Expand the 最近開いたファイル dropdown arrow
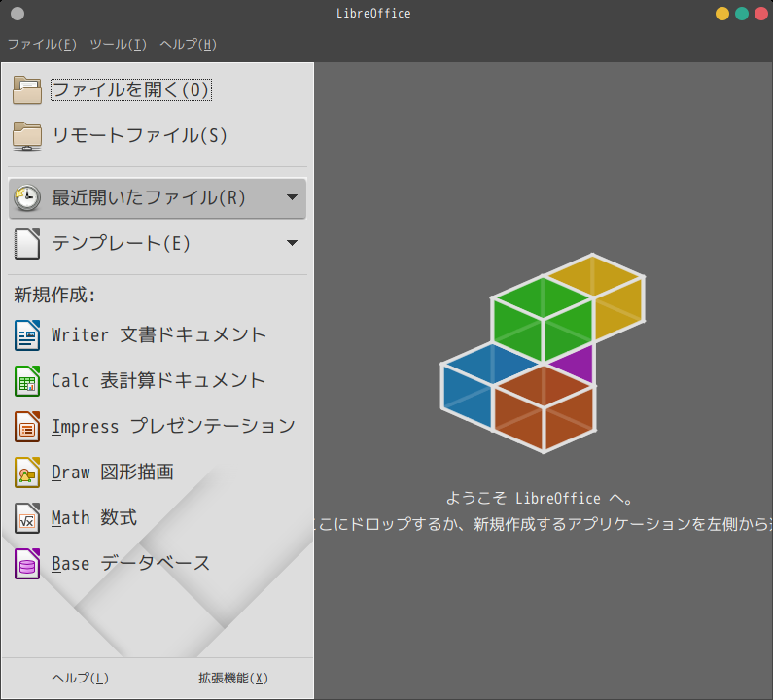 click(292, 197)
